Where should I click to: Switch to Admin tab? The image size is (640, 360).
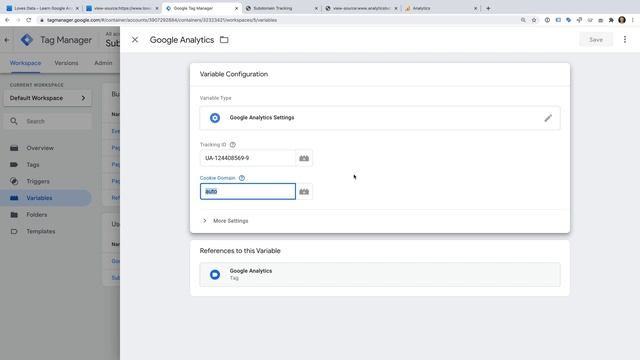[103, 63]
